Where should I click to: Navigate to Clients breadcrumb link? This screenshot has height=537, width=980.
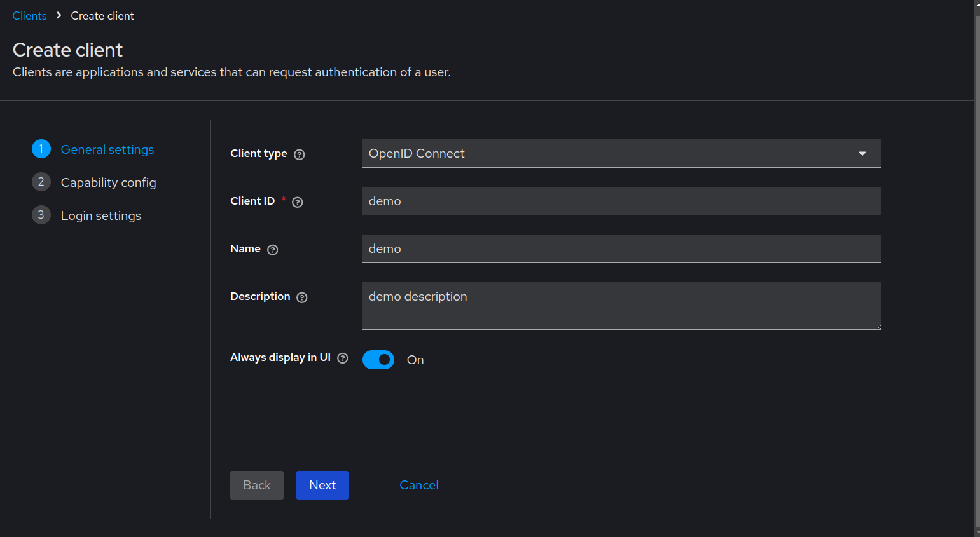click(x=30, y=16)
